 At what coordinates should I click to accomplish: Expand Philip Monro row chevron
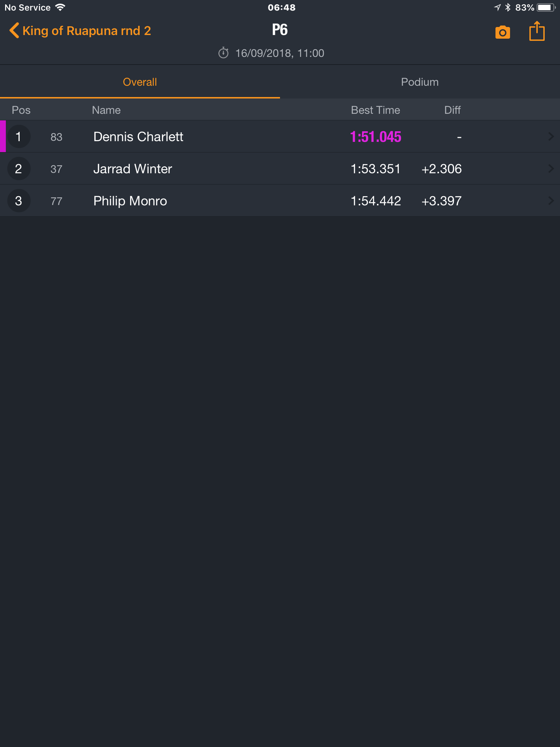point(551,201)
